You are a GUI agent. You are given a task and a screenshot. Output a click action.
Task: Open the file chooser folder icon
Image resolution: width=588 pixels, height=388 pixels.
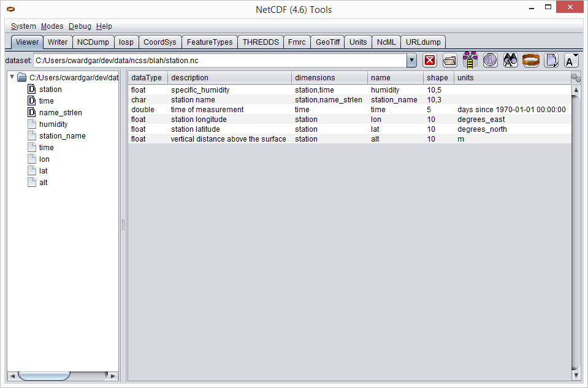(x=450, y=60)
